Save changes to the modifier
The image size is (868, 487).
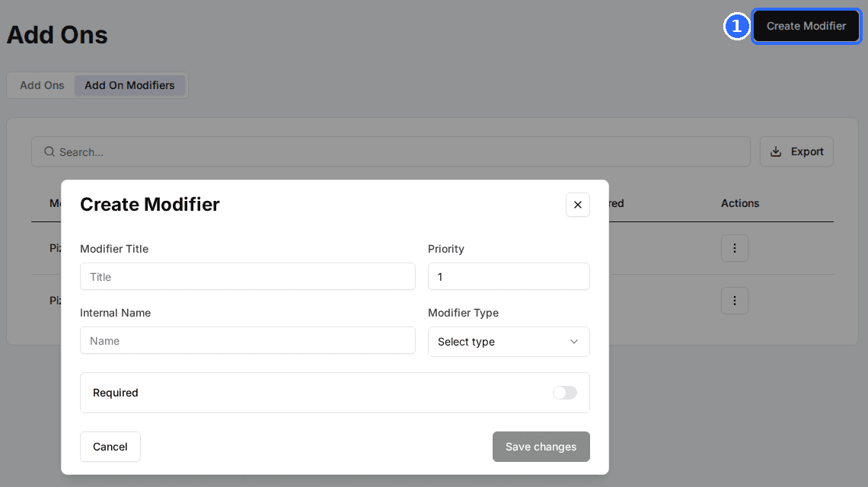[x=541, y=447]
